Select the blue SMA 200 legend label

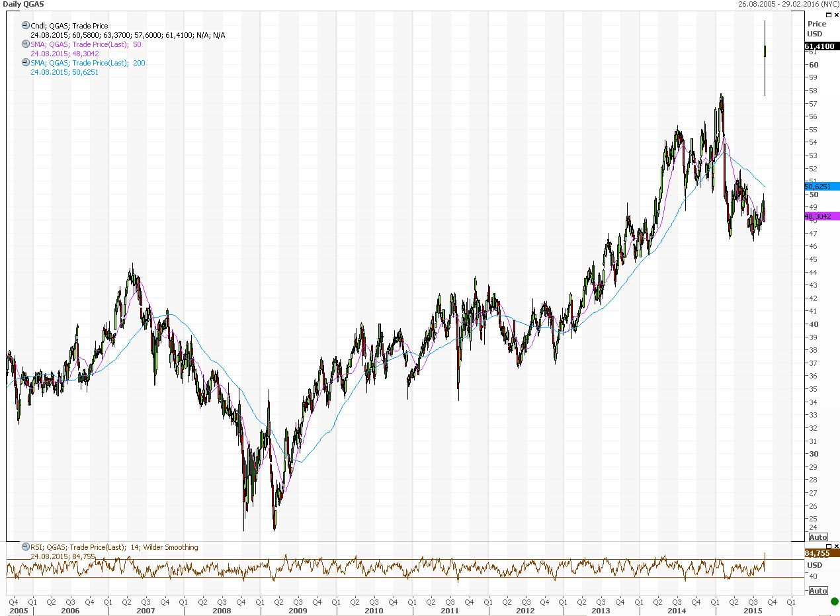pyautogui.click(x=88, y=63)
